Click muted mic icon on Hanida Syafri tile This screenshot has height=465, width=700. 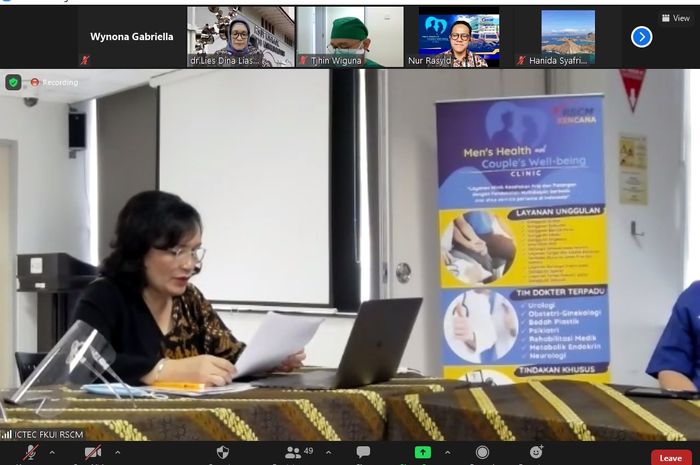(x=521, y=60)
